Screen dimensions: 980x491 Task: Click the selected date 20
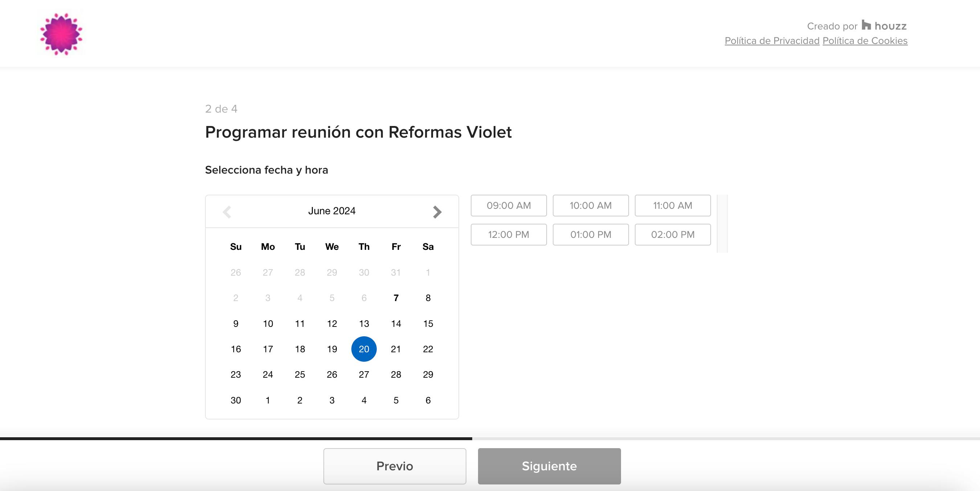(364, 349)
